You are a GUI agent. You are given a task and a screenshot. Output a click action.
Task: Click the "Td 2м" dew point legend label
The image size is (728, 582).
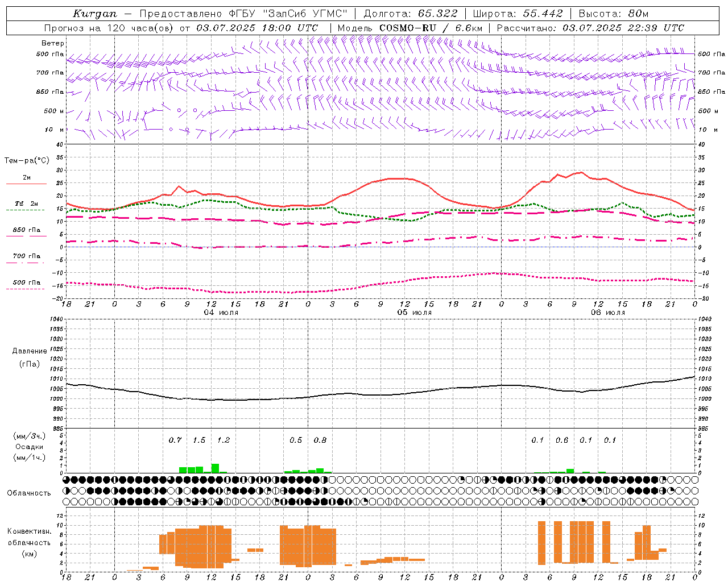(27, 203)
